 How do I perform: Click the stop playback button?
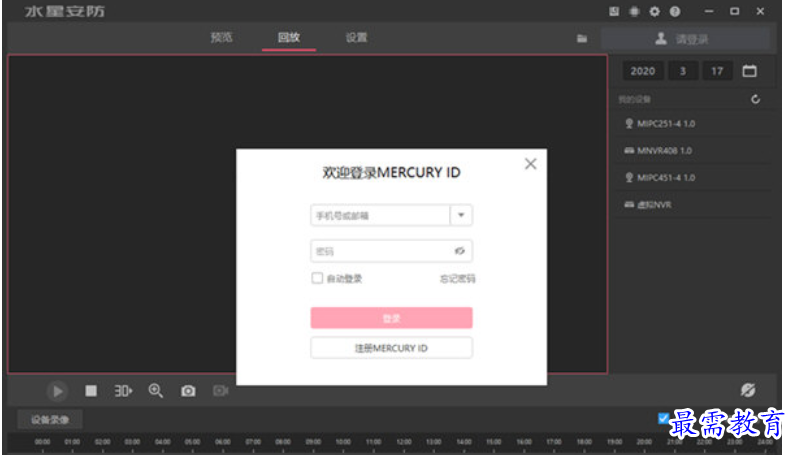(91, 391)
